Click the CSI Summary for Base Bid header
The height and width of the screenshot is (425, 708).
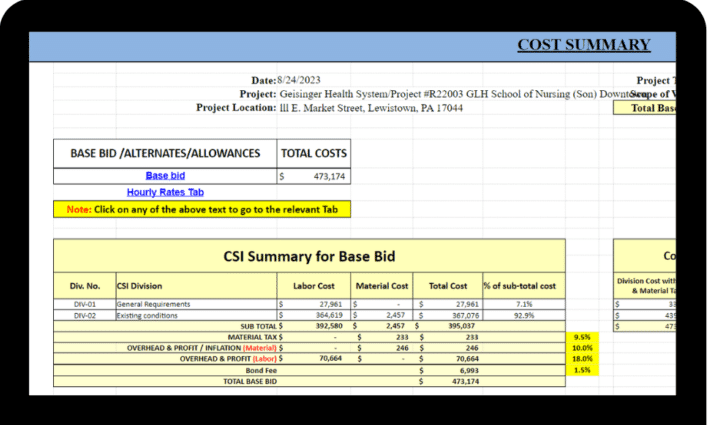tap(308, 256)
